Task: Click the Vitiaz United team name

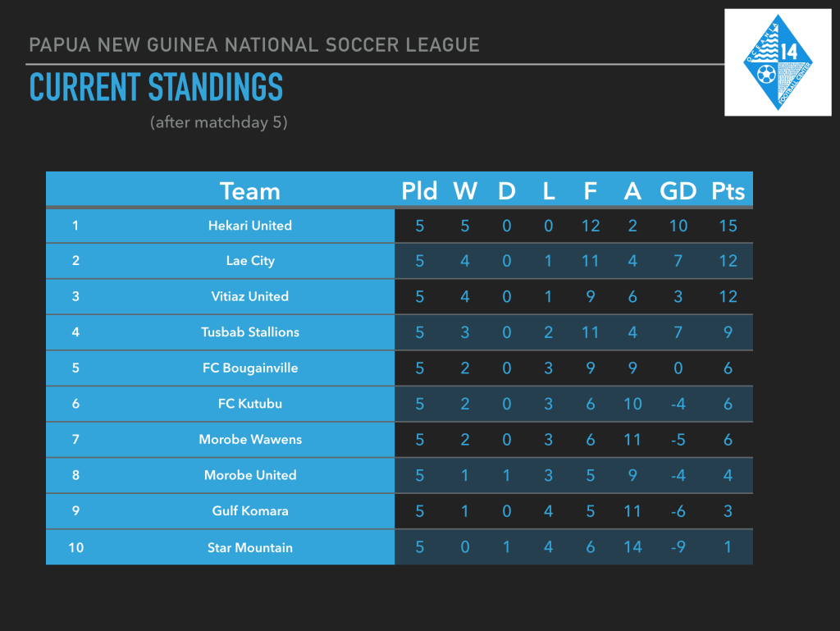Action: pyautogui.click(x=249, y=296)
